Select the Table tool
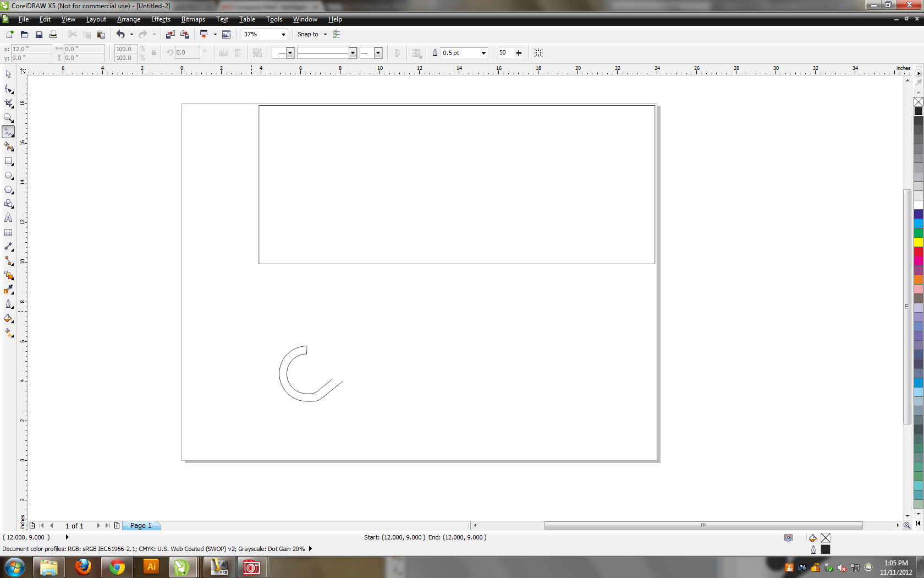Viewport: 924px width, 578px height. click(x=8, y=232)
